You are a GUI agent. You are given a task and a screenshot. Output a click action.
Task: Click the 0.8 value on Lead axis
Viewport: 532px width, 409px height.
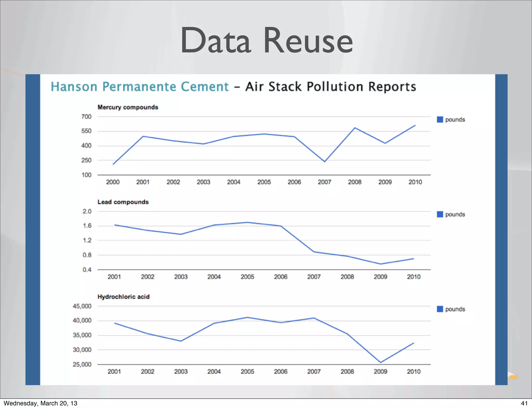coord(87,255)
